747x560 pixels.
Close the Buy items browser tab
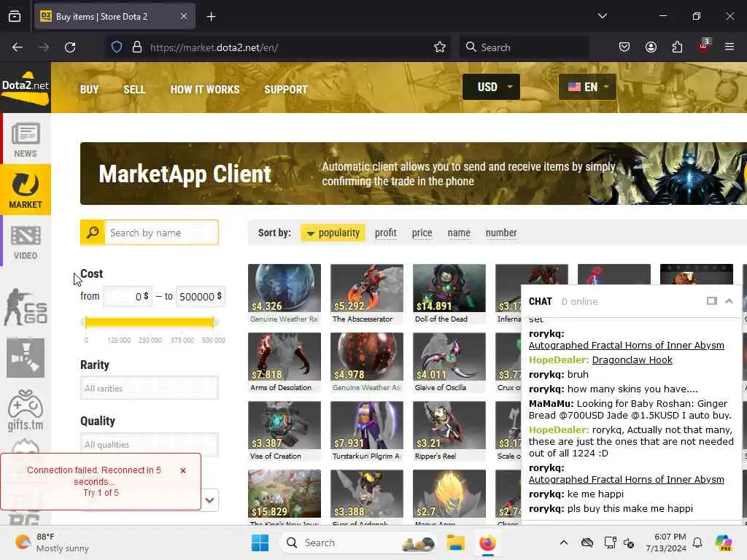pos(184,16)
